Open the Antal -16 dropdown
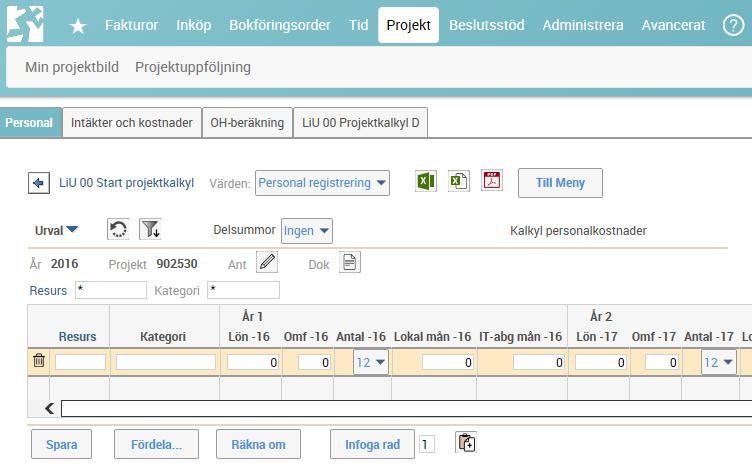Image resolution: width=752 pixels, height=470 pixels. 371,362
